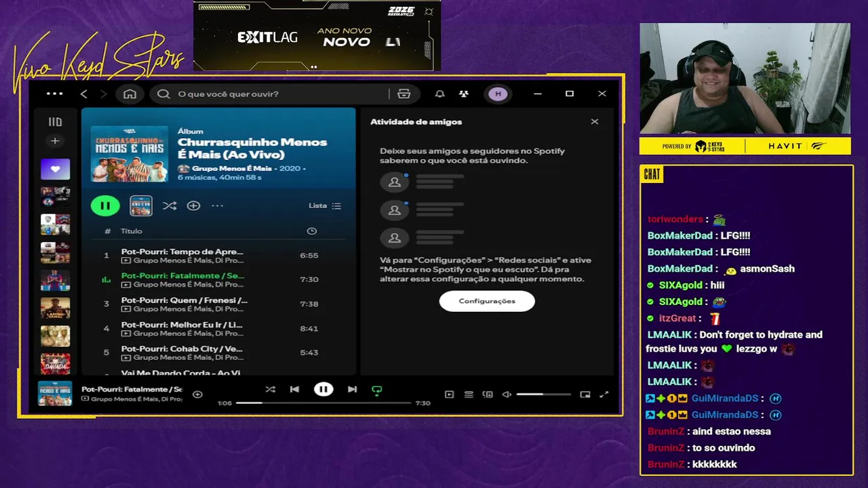Viewport: 868px width, 488px height.
Task: Create a playlist with the plus button
Action: [55, 141]
